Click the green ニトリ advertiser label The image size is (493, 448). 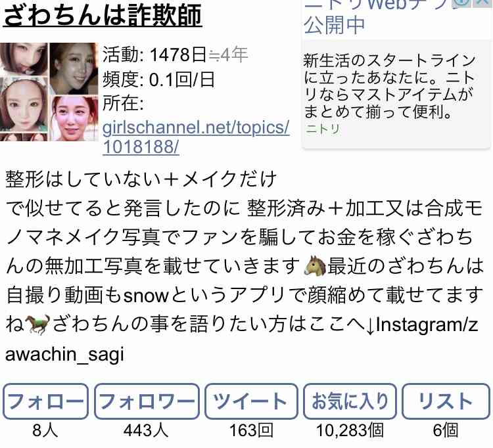(323, 129)
